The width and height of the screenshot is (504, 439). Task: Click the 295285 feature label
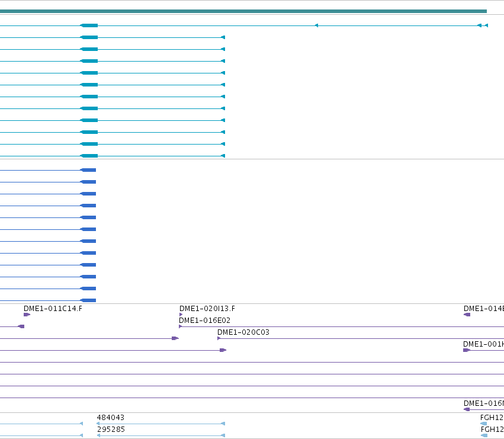click(x=111, y=430)
